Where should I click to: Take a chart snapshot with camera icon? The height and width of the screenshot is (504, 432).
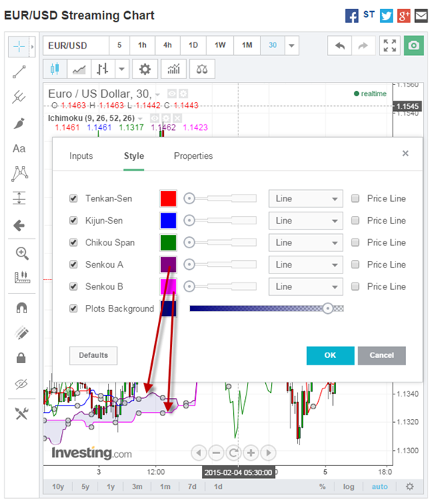tap(413, 45)
